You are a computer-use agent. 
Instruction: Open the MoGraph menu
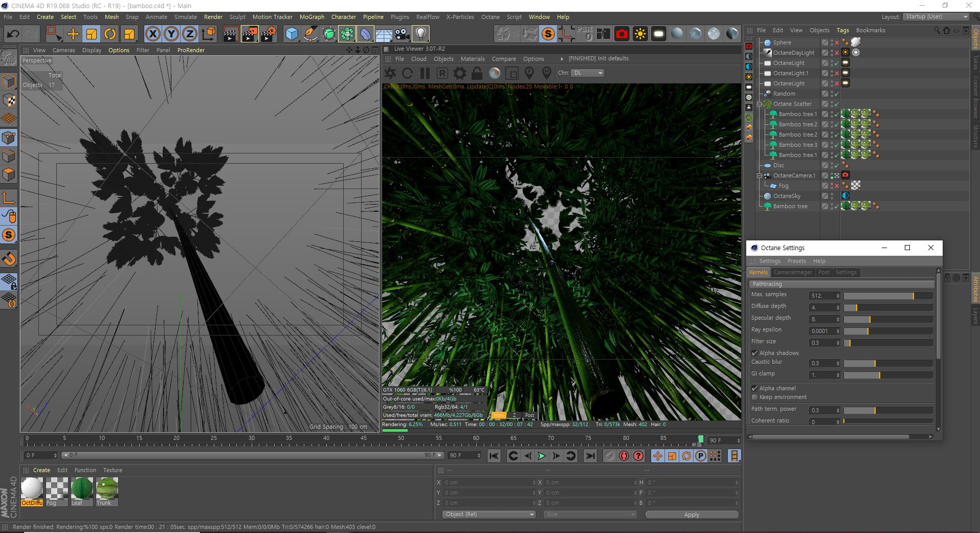tap(311, 17)
